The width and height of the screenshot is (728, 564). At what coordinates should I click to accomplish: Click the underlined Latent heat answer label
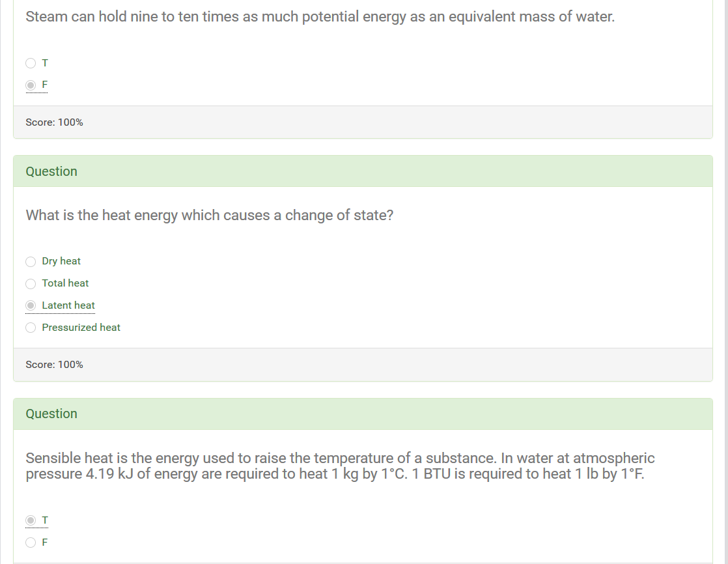[68, 305]
